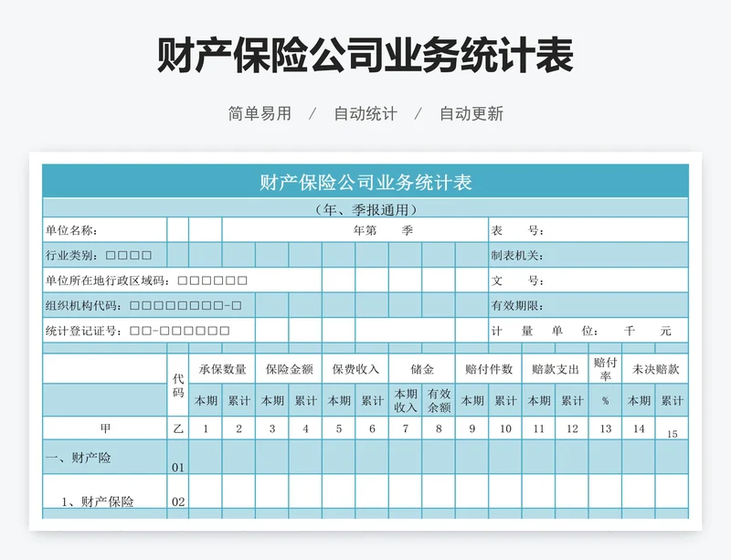Viewport: 731px width, 560px height.
Task: Select 累计 under 赔付件数
Action: point(505,400)
